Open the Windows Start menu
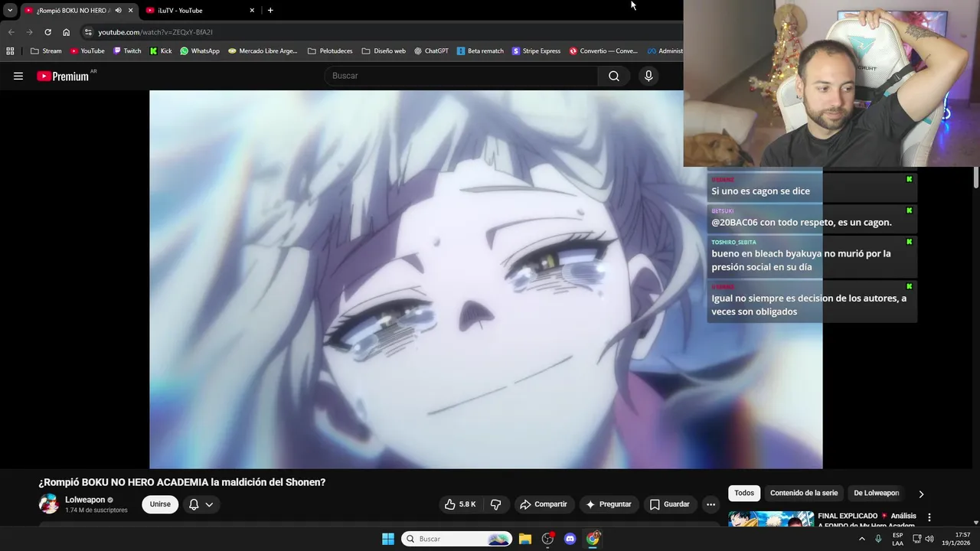 [x=388, y=539]
